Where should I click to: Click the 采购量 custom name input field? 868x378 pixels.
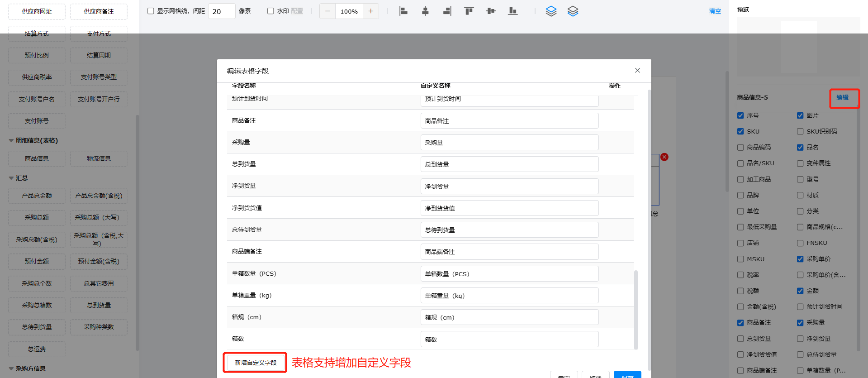pos(509,143)
